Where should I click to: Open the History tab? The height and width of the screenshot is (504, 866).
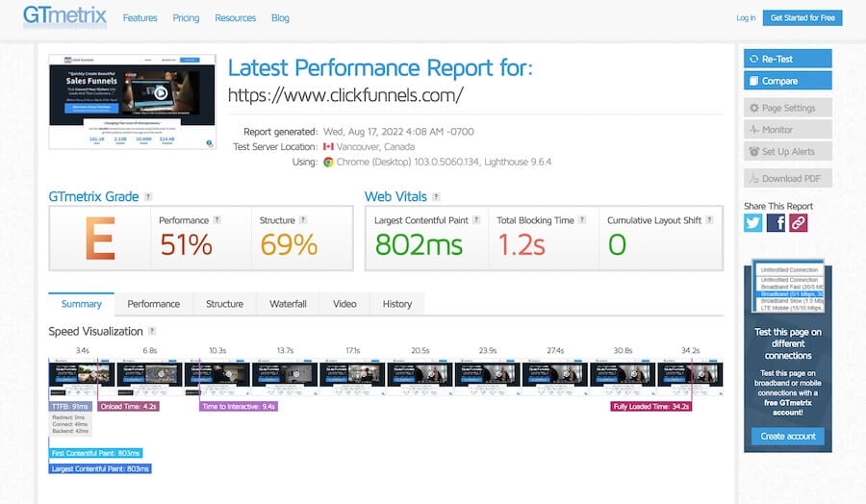397,304
